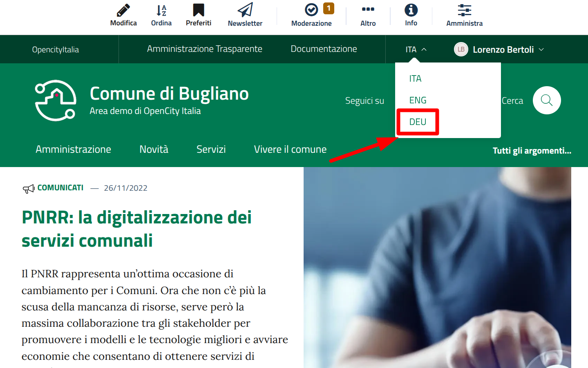The height and width of the screenshot is (368, 588).
Task: Click the Cerca magnifier button
Action: coord(547,100)
